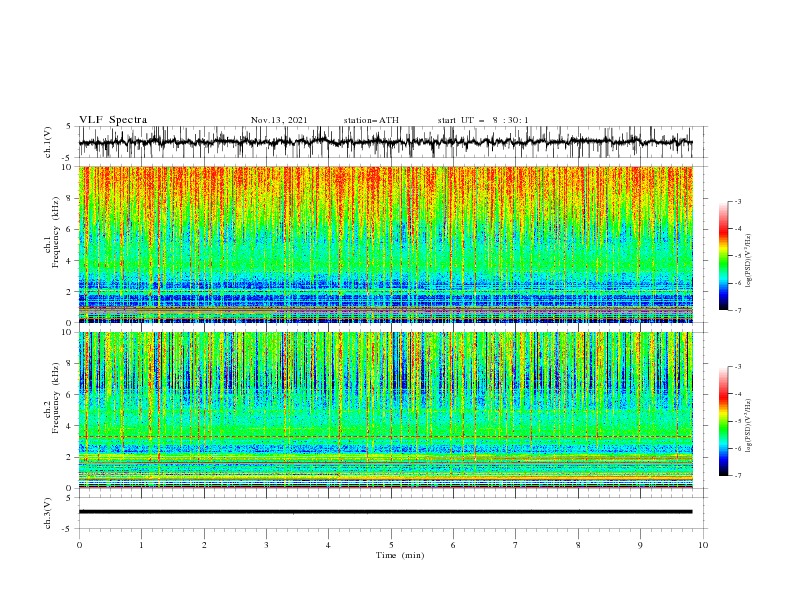Click inside the ch.1 spectrogram panel

click(x=385, y=244)
